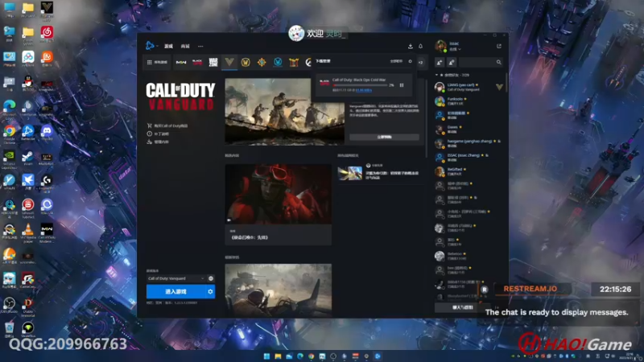Show the +2 more games overflow

(420, 63)
